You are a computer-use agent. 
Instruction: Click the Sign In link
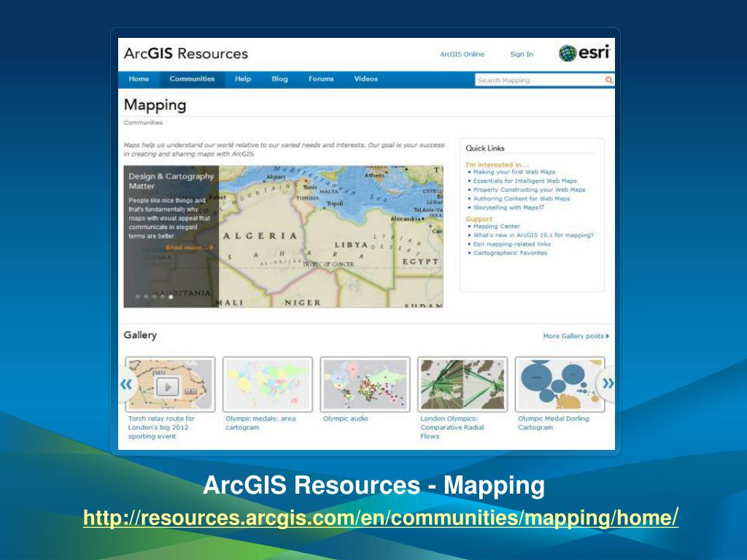[522, 54]
